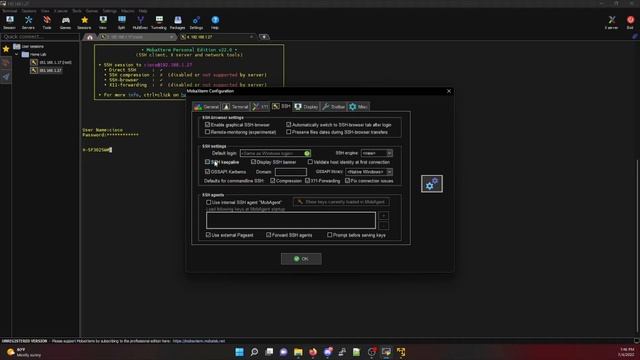640x360 pixels.
Task: Toggle Remote-monitoring (experimental) checkbox
Action: (207, 132)
